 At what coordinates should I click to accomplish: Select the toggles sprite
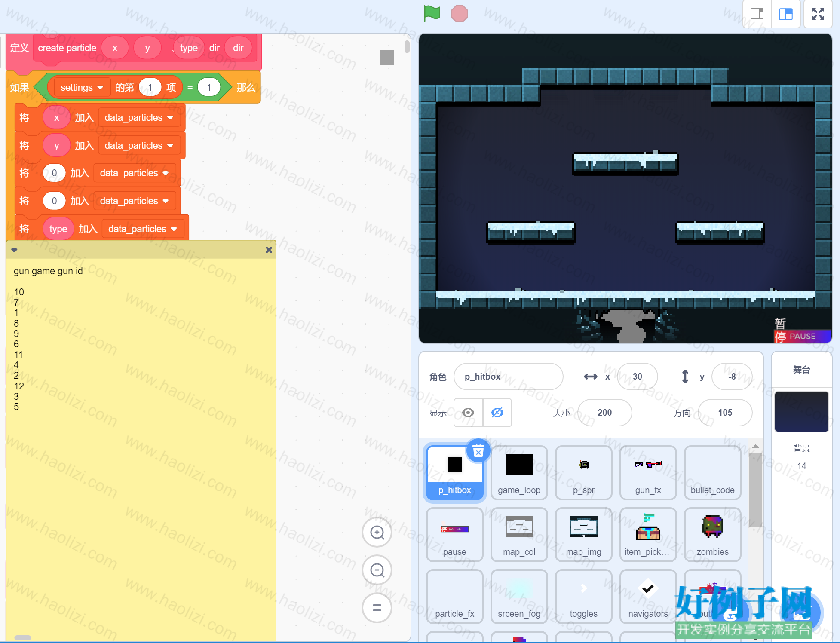[583, 596]
